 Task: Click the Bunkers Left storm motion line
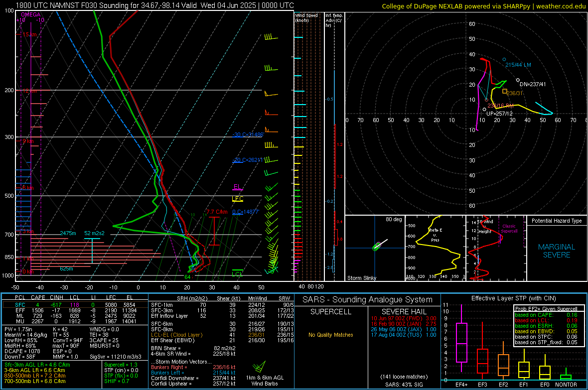tap(193, 373)
